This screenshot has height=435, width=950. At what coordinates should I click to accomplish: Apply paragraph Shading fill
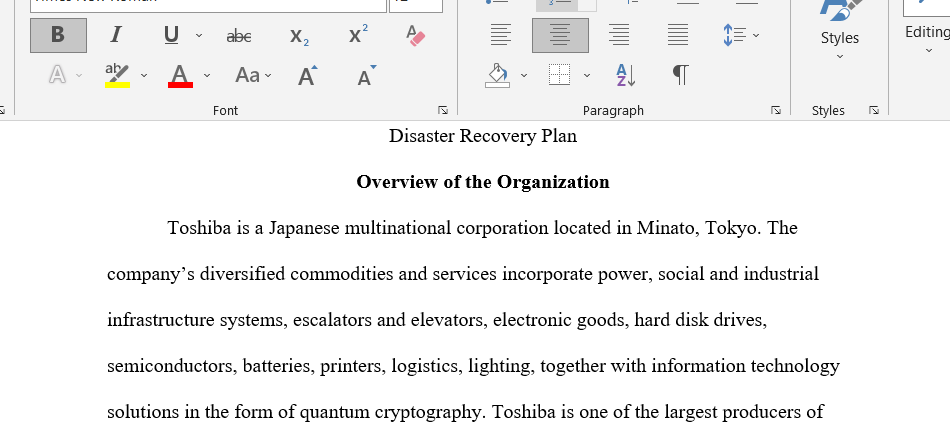pos(497,76)
